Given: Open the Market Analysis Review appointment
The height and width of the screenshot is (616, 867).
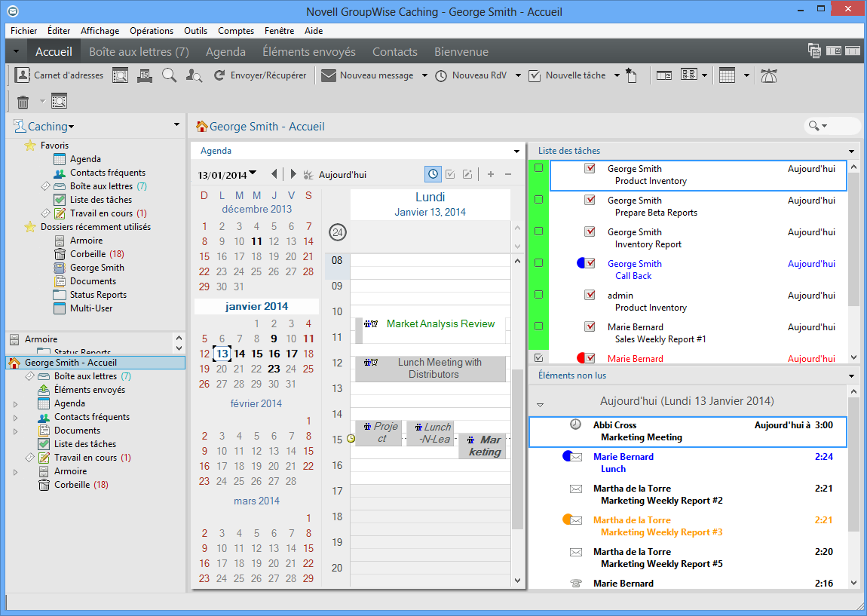Looking at the screenshot, I should (x=430, y=329).
